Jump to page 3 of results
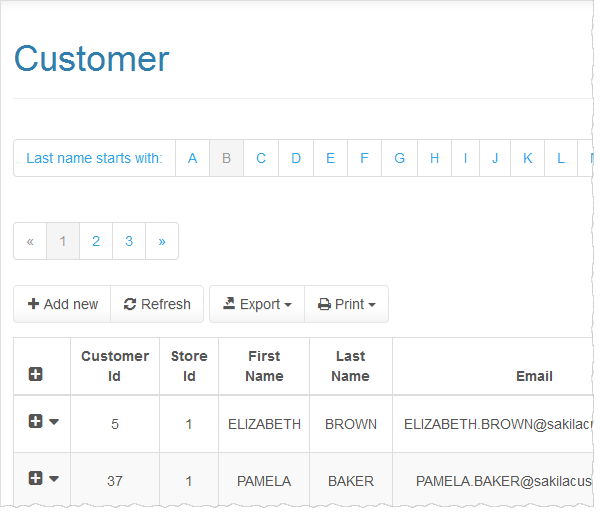The height and width of the screenshot is (512, 600). (x=129, y=241)
